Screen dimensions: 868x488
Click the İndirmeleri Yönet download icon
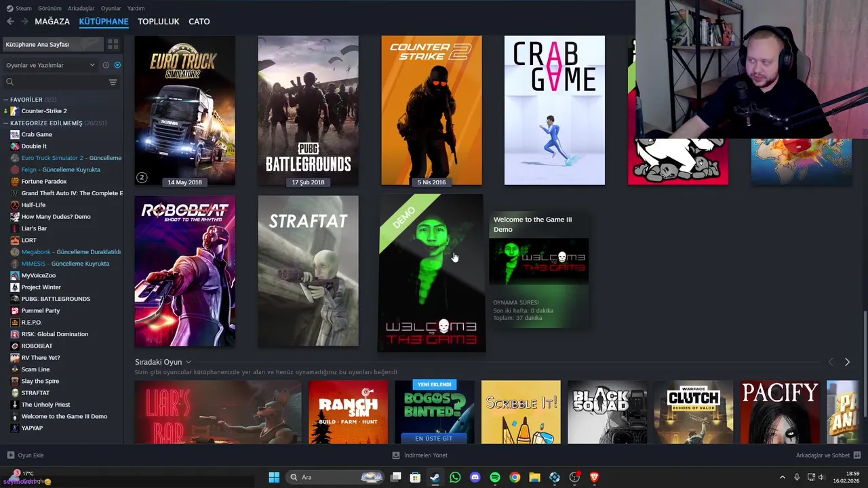coord(396,455)
